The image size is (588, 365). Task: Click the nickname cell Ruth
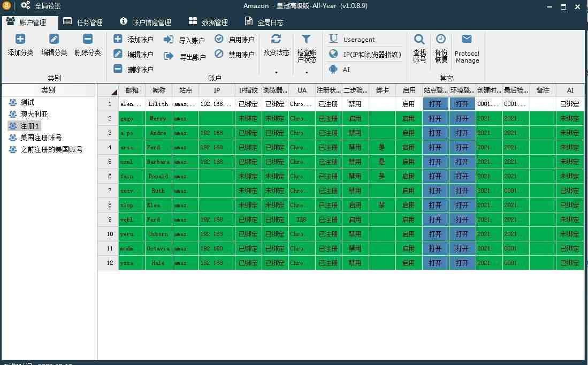point(158,191)
